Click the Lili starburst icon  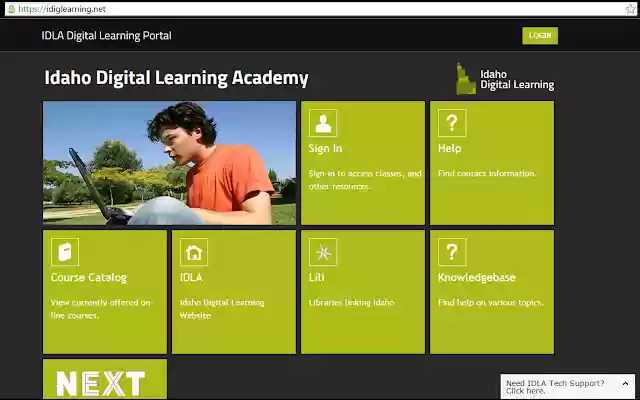point(323,252)
